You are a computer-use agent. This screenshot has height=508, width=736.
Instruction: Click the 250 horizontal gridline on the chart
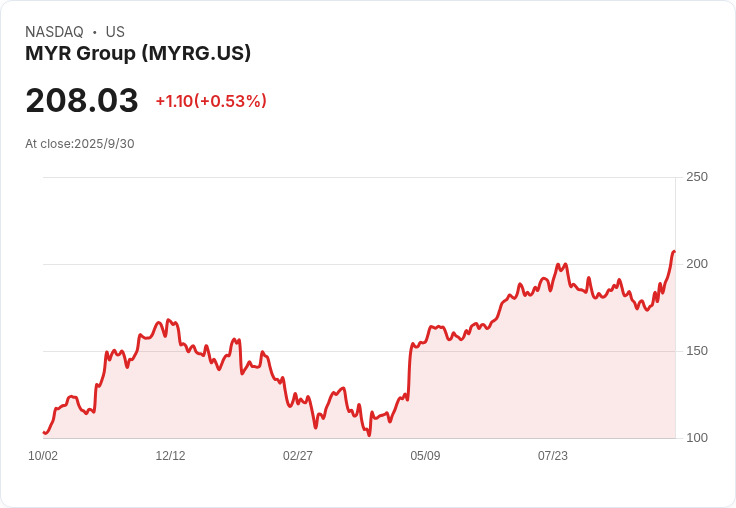point(360,178)
